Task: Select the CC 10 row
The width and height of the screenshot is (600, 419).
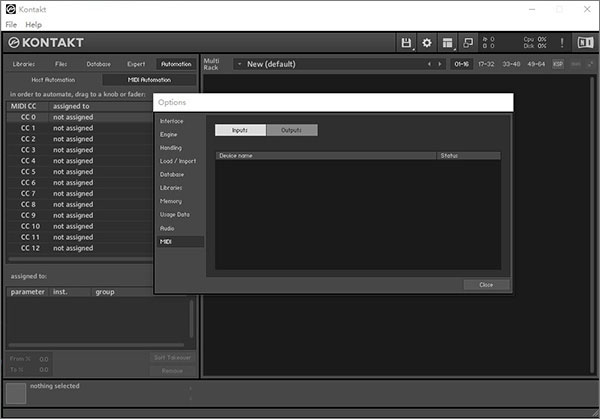Action: pyautogui.click(x=80, y=227)
